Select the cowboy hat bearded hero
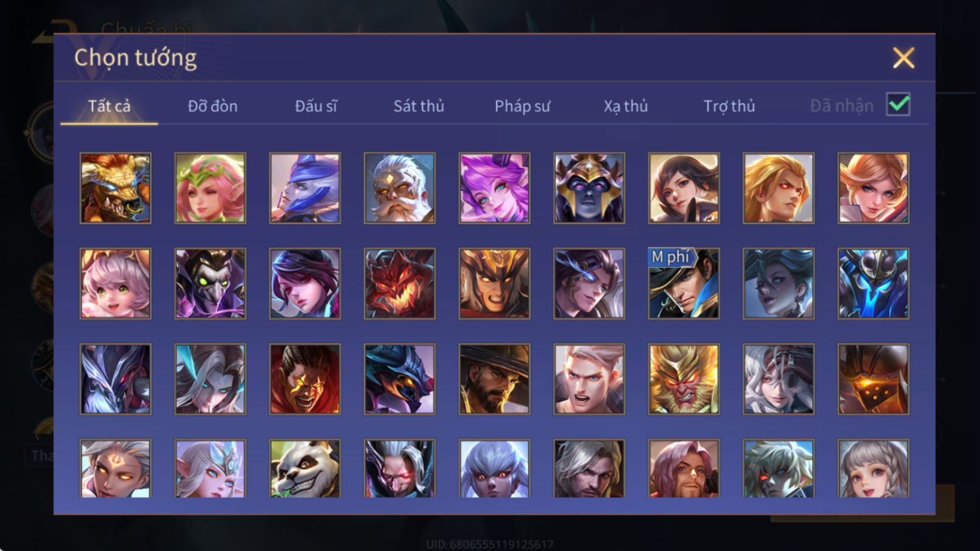980x551 pixels. (494, 379)
